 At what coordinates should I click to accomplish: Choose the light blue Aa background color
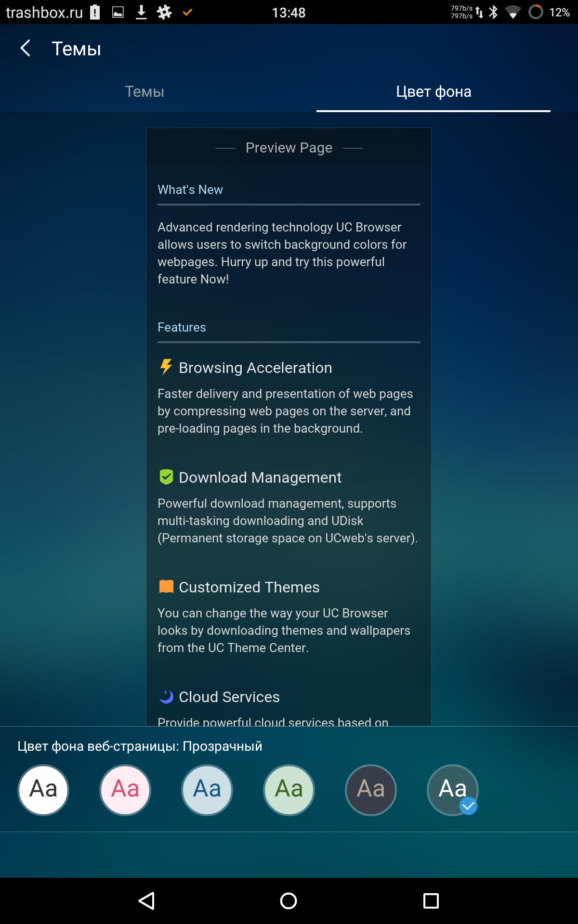pos(207,790)
